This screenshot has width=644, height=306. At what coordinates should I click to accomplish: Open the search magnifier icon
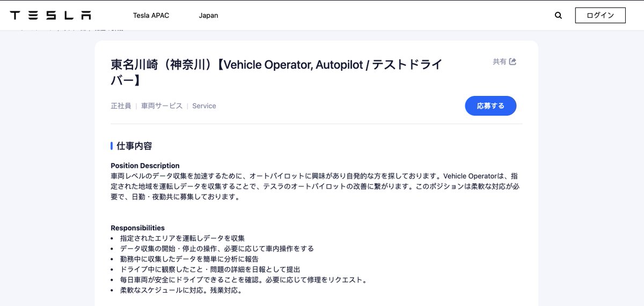pyautogui.click(x=558, y=16)
